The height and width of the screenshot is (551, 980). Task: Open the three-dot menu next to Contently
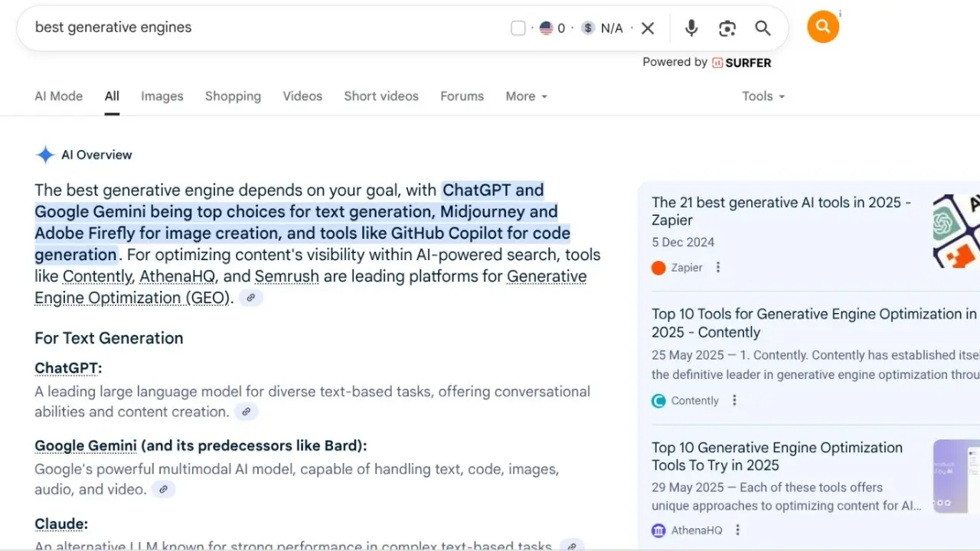(x=734, y=400)
